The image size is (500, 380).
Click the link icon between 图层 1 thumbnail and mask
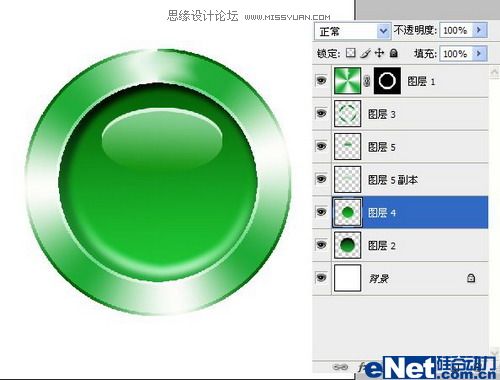[x=367, y=81]
